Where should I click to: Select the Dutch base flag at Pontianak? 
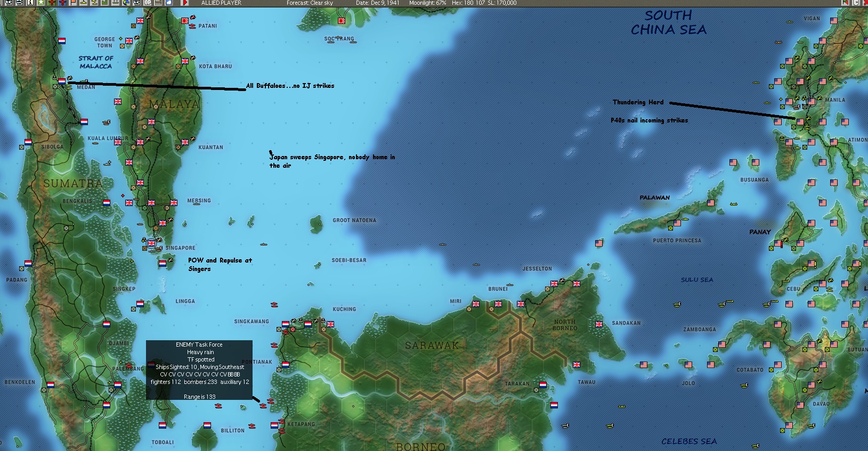coord(286,365)
